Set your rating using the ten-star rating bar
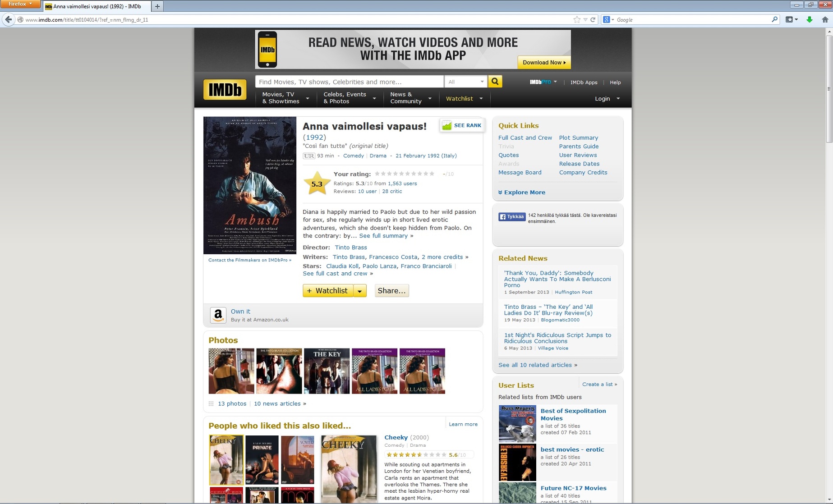 pyautogui.click(x=405, y=174)
